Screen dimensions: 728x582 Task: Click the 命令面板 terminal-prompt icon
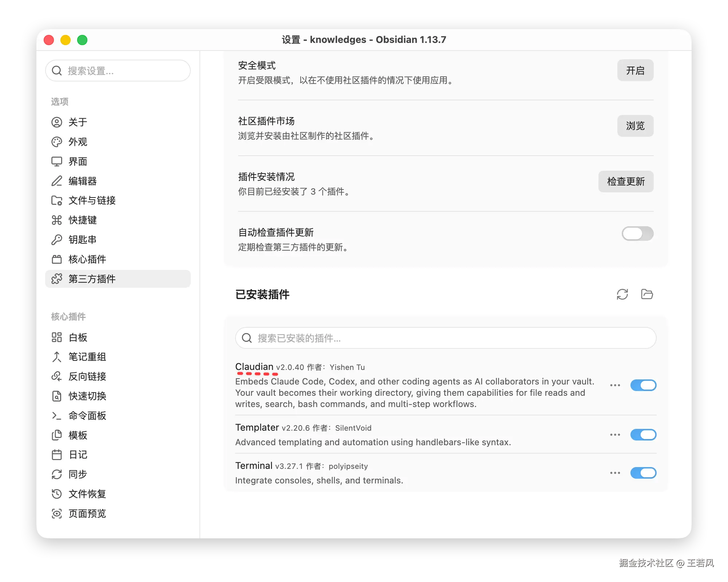pyautogui.click(x=57, y=416)
